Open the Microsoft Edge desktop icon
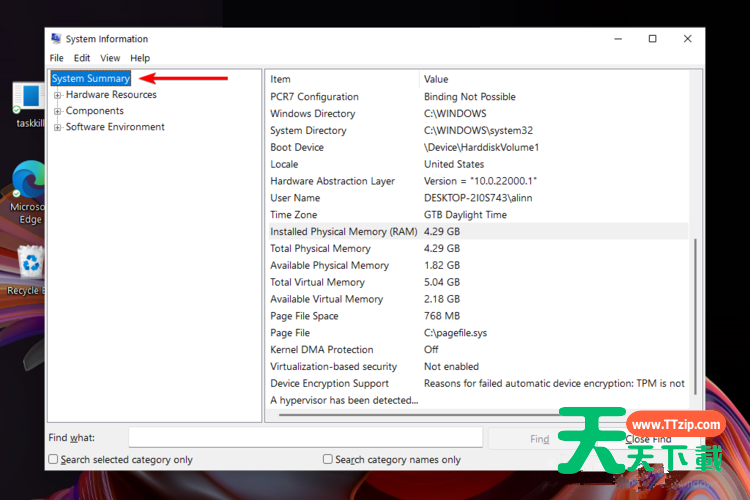The height and width of the screenshot is (500, 750). coord(30,180)
